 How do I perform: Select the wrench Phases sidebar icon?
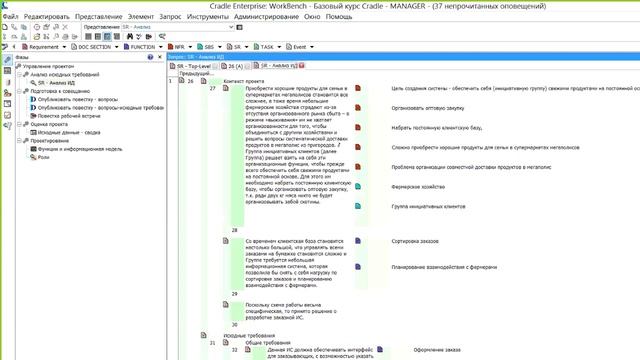(x=7, y=60)
